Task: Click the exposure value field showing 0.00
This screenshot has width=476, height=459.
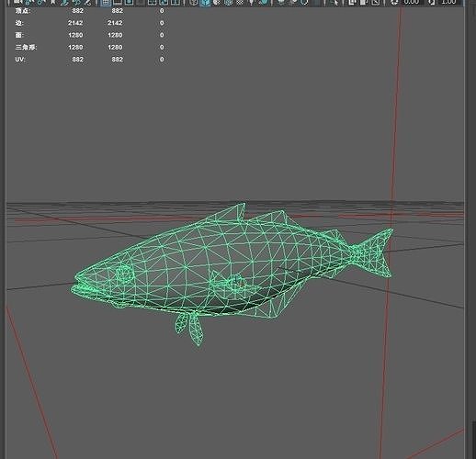Action: [411, 3]
